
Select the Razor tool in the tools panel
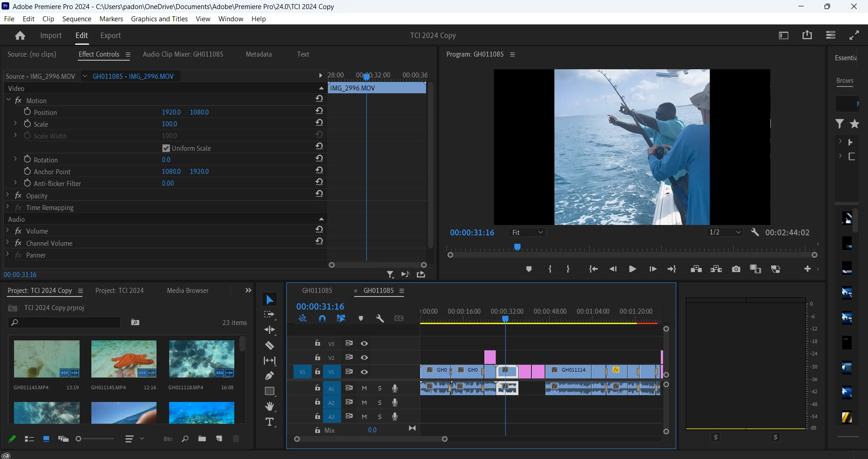click(x=270, y=346)
